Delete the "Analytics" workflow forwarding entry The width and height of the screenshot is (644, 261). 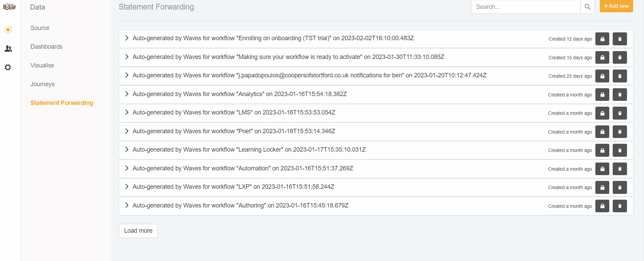tap(620, 95)
